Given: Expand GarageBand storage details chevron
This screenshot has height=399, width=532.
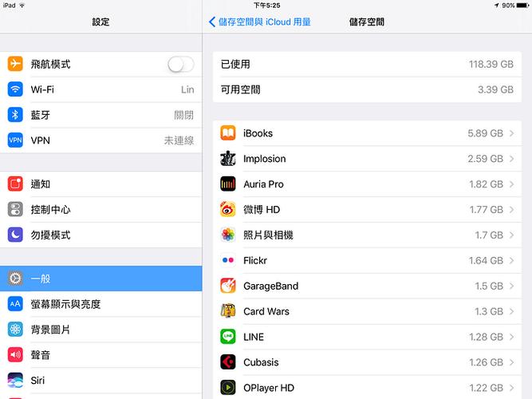Looking at the screenshot, I should [511, 286].
